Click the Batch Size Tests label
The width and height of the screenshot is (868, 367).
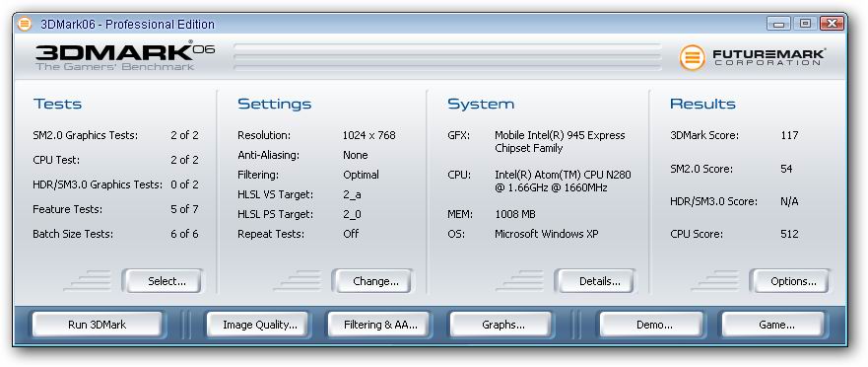tap(73, 235)
